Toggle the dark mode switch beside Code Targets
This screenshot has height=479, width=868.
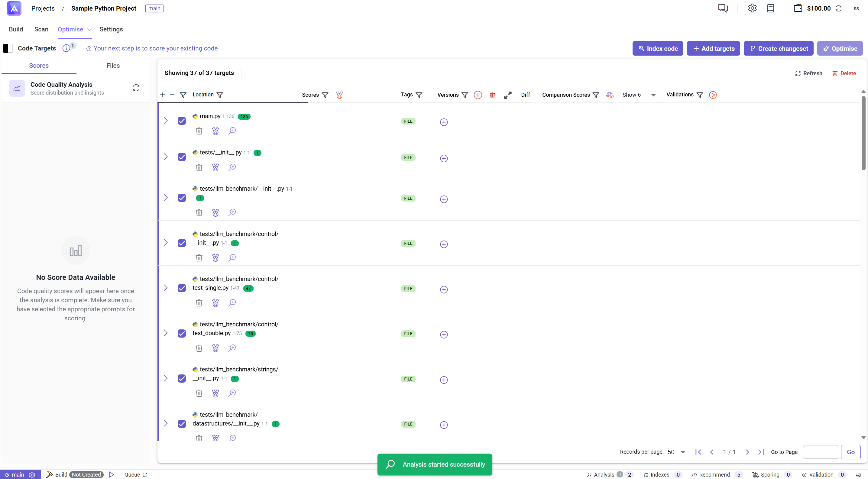(x=8, y=48)
